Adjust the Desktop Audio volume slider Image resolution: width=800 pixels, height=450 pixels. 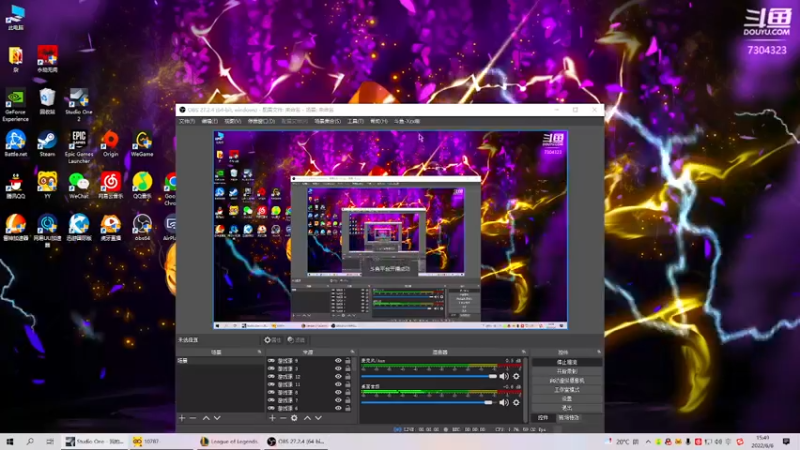pyautogui.click(x=429, y=403)
